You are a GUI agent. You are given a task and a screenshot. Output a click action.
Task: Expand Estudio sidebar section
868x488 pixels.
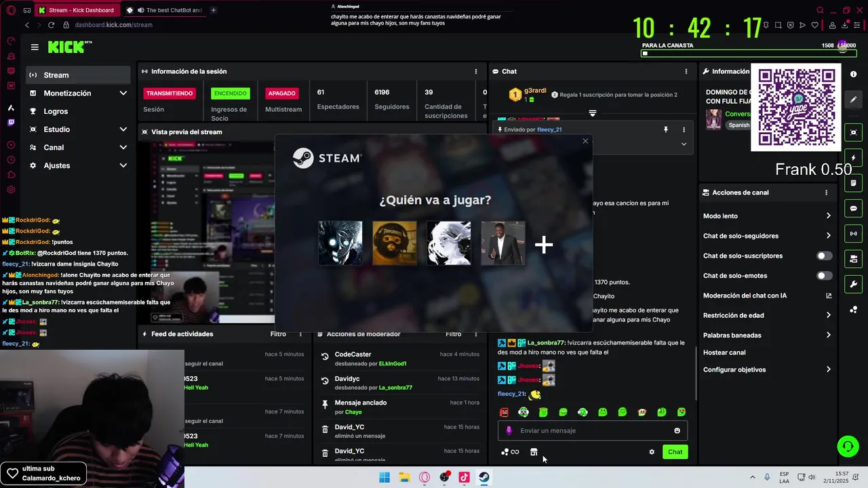[x=79, y=129]
